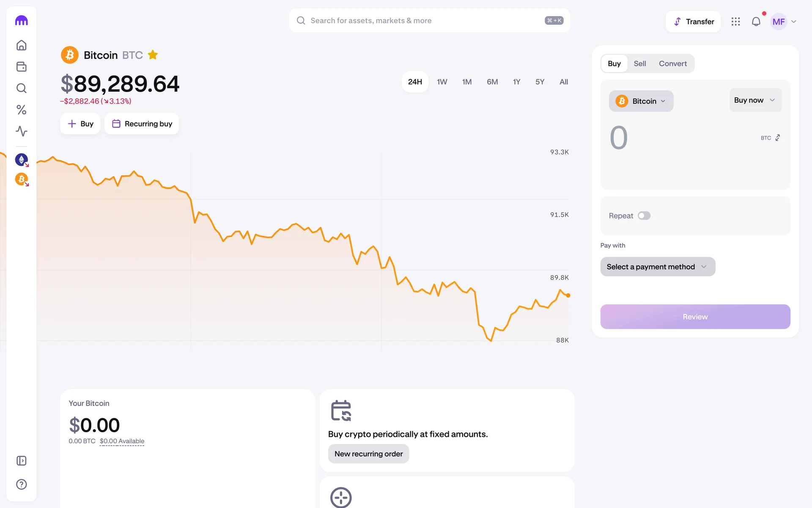Open Select a payment method dropdown
Viewport: 812px width, 508px height.
point(657,267)
